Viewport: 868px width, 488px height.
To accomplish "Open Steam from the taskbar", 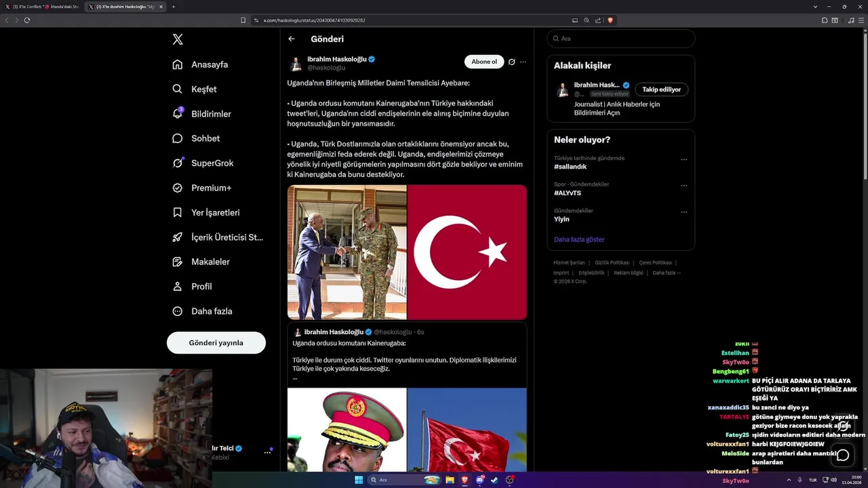I will point(494,480).
